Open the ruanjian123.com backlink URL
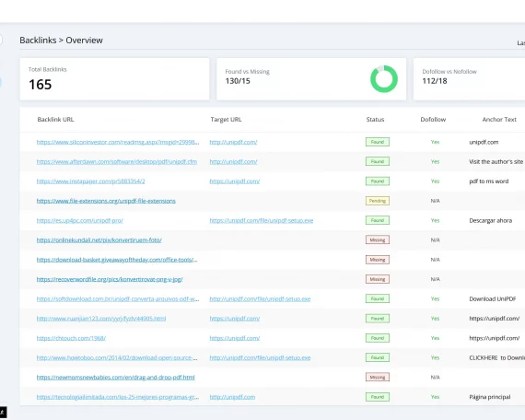The width and height of the screenshot is (525, 420). pyautogui.click(x=101, y=318)
